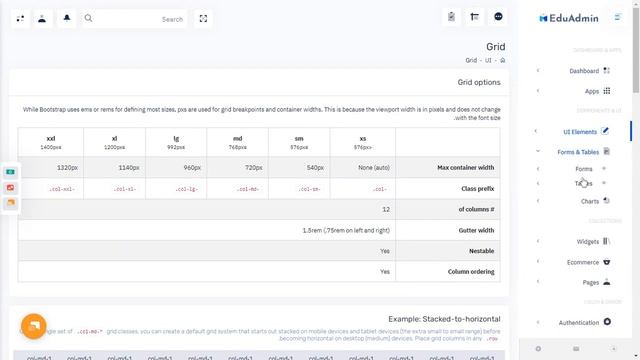Click the search magnifier icon

tap(88, 18)
